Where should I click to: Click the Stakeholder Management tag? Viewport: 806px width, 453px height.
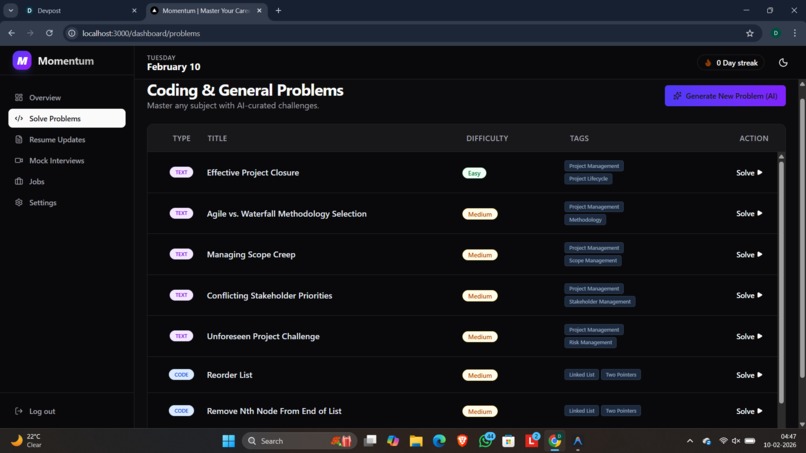pyautogui.click(x=599, y=302)
